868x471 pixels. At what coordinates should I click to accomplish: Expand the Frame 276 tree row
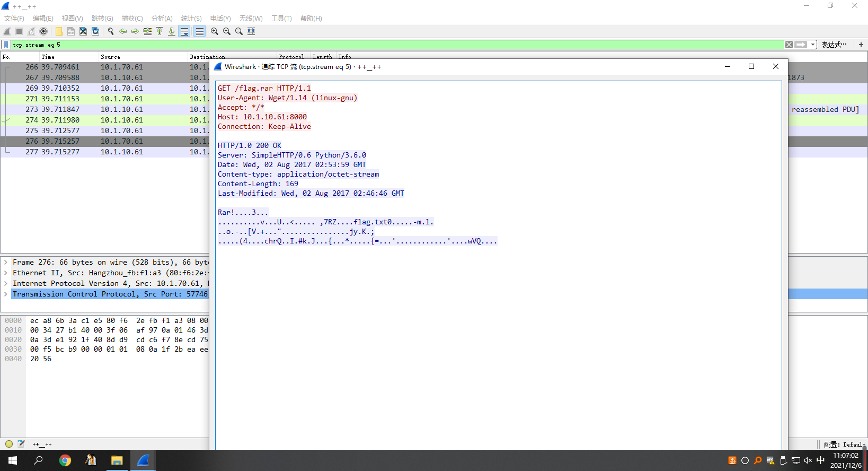(x=6, y=262)
